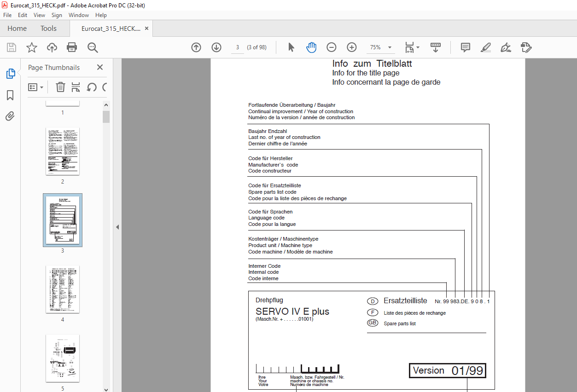Click the 'Version 01/99' box

click(x=448, y=370)
